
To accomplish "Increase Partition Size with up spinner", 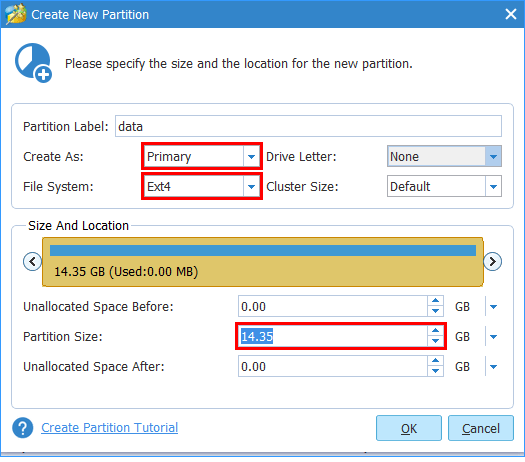I will coord(435,331).
